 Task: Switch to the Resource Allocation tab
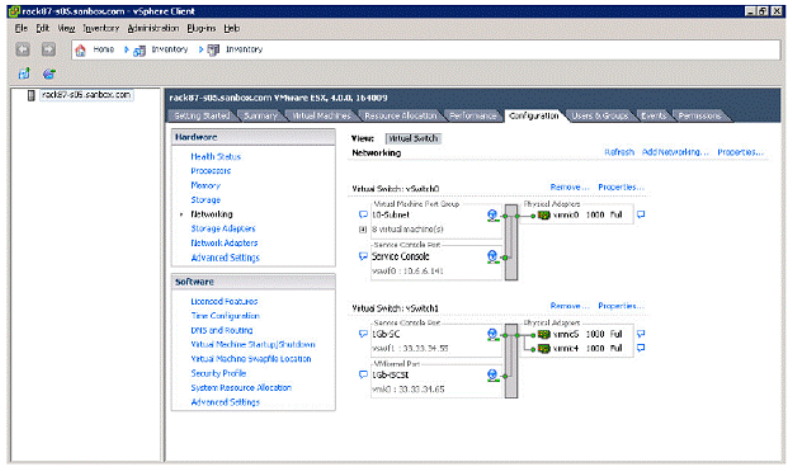pos(401,116)
